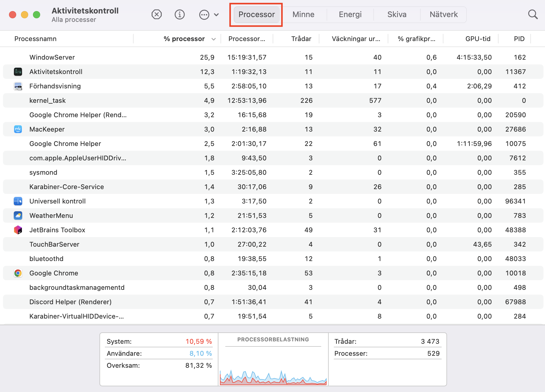Click the MacKeeper app icon
Viewport: 545px width, 392px height.
tap(18, 129)
